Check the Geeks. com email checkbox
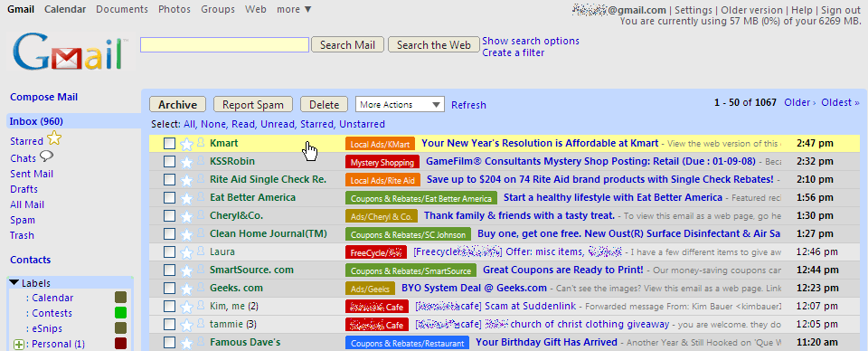868x351 pixels. pyautogui.click(x=169, y=289)
